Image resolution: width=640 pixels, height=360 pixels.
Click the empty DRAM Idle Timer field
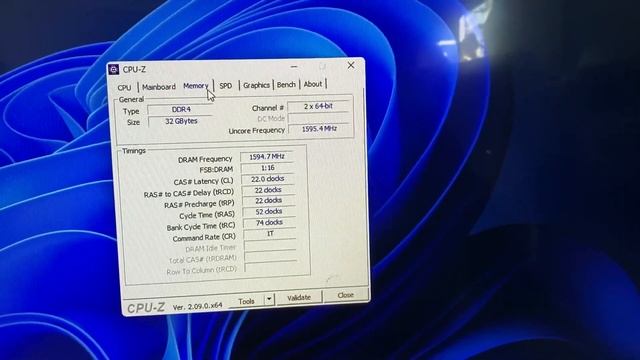270,245
